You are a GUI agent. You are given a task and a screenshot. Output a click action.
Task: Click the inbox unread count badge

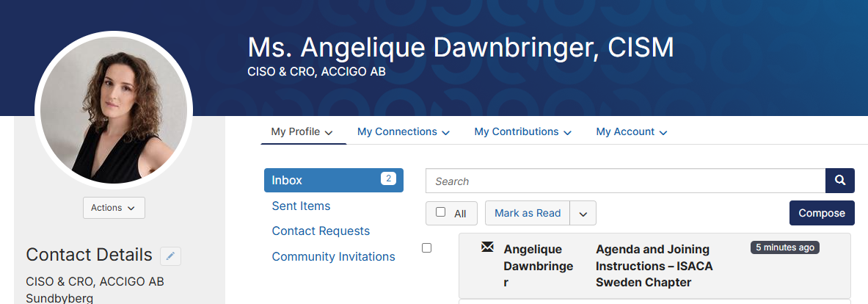[389, 178]
